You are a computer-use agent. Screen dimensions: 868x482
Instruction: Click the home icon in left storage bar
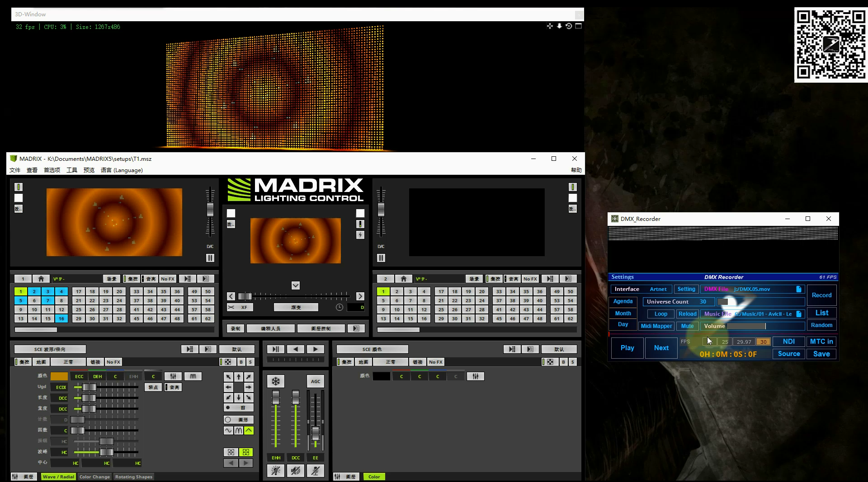[41, 279]
